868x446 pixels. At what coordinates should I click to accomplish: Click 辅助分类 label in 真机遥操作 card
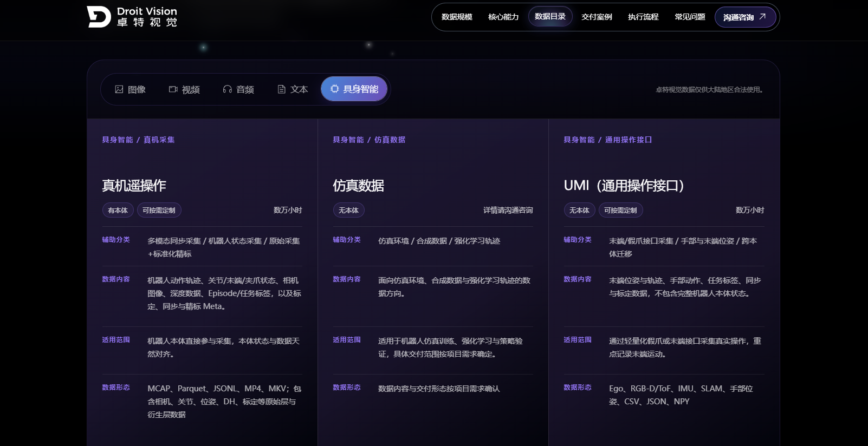(116, 239)
